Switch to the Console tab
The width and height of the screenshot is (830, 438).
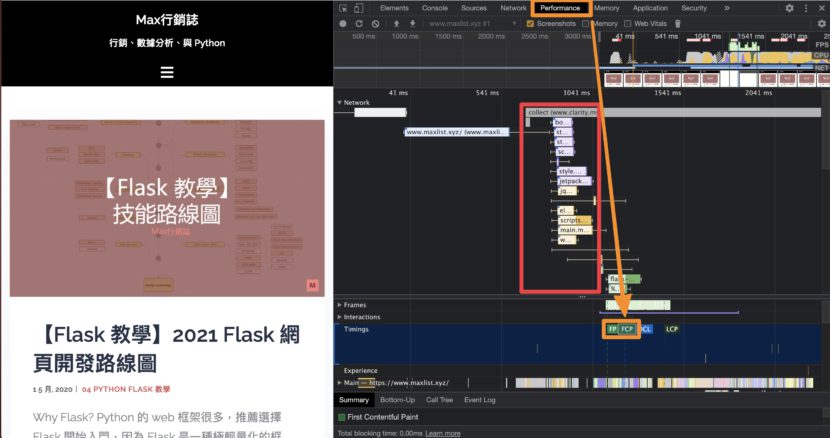point(434,8)
